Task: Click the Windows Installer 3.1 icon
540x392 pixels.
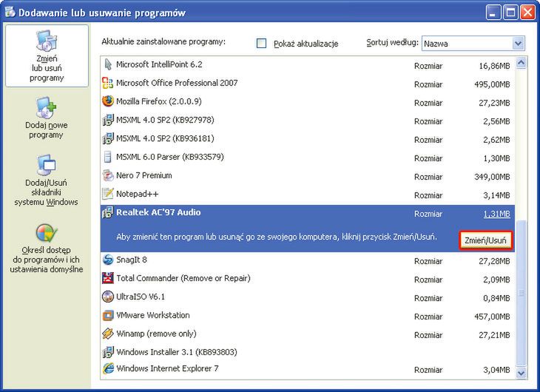Action: (x=108, y=352)
